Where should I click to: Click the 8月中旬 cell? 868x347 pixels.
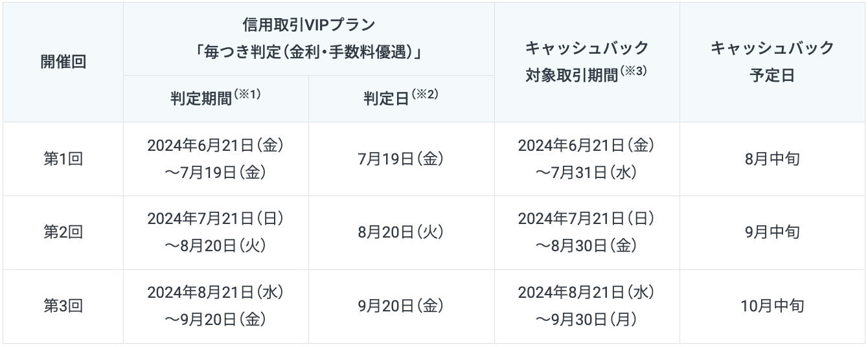coord(773,159)
